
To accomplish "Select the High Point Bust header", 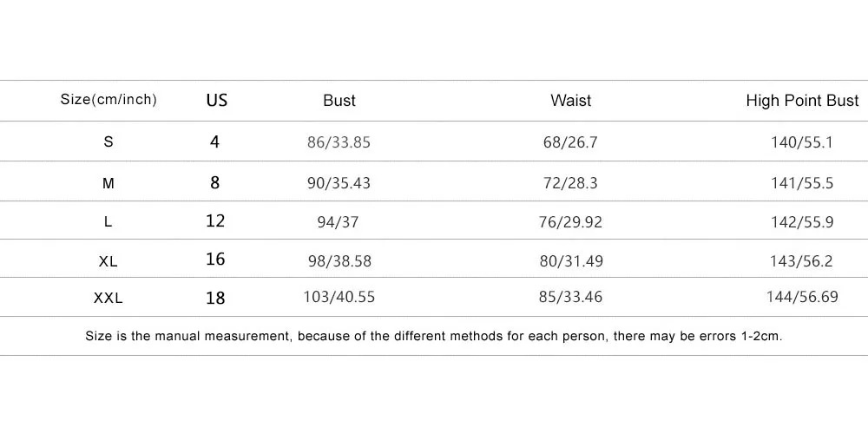I will point(802,100).
